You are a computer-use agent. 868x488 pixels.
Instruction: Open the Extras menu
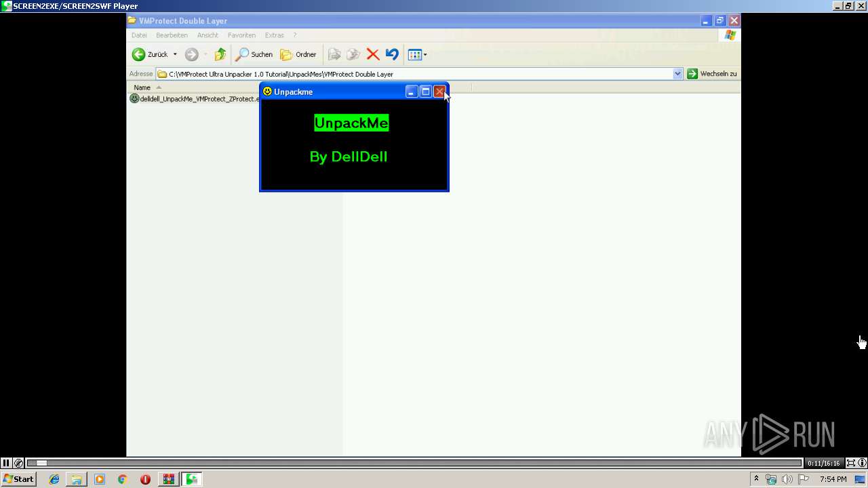coord(274,35)
